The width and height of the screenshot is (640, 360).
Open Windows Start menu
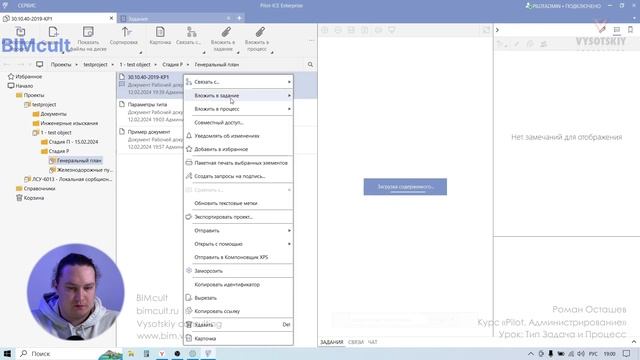7,353
